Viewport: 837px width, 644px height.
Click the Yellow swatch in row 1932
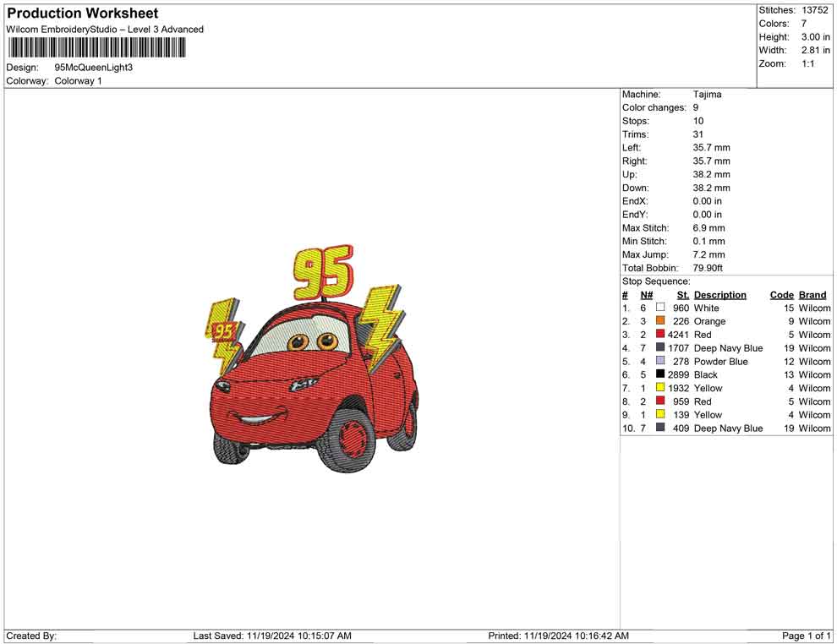tap(660, 387)
